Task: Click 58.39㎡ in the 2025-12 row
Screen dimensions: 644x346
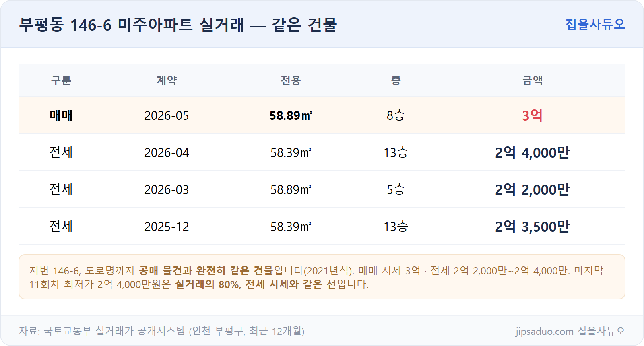Action: click(x=291, y=227)
